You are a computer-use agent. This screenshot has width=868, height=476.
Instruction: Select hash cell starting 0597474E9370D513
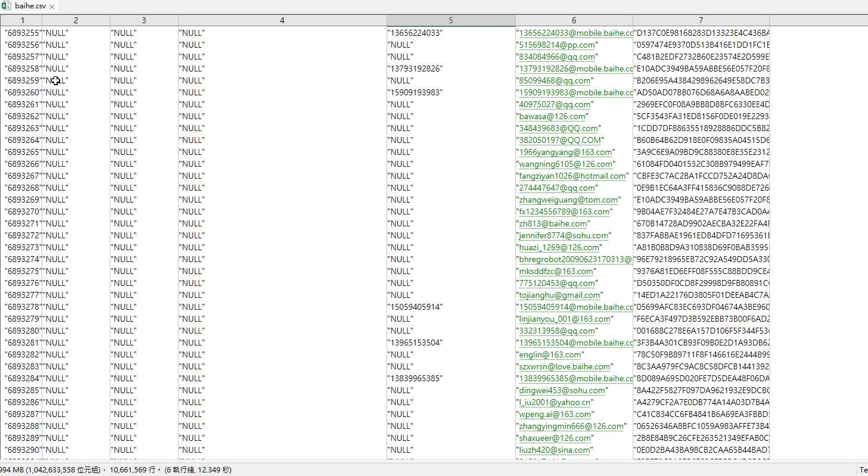[x=702, y=45]
